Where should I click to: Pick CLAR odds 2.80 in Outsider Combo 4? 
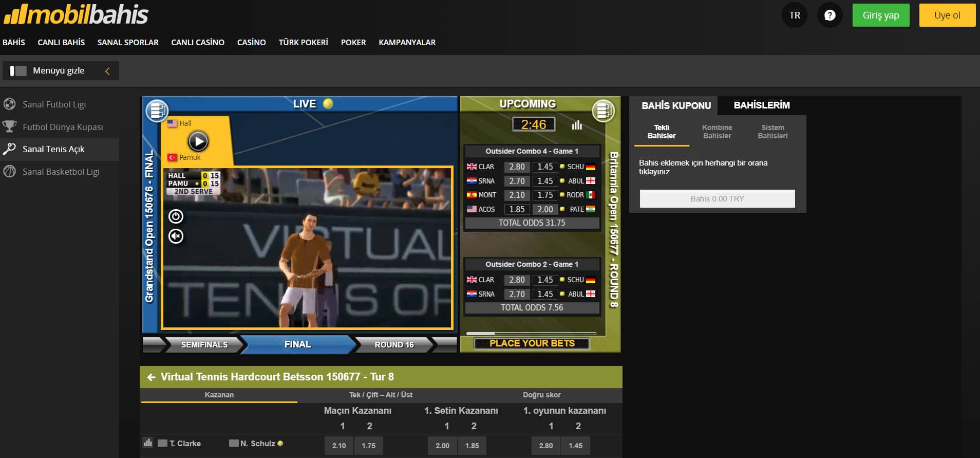point(517,167)
